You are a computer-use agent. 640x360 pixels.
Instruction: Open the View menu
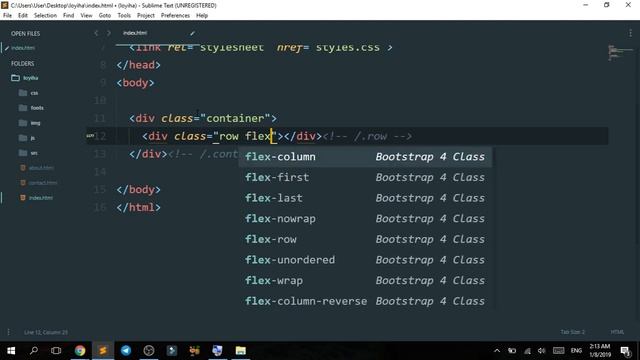[86, 16]
